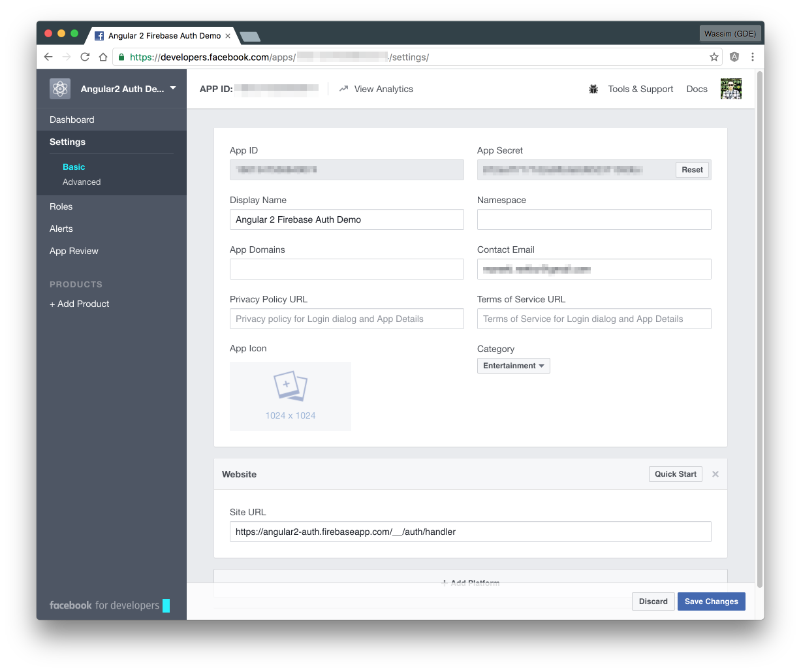Click the bookmark star in the address bar
Viewport: 801px width, 672px height.
click(x=714, y=57)
